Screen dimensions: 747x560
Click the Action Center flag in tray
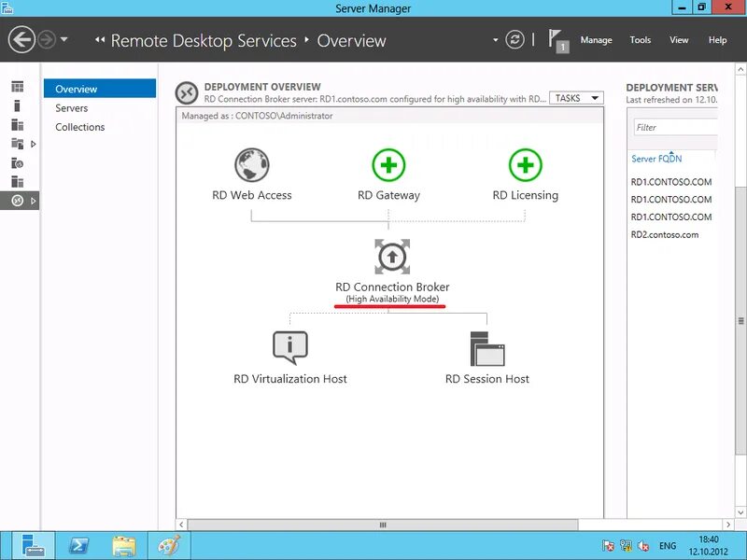(x=609, y=546)
